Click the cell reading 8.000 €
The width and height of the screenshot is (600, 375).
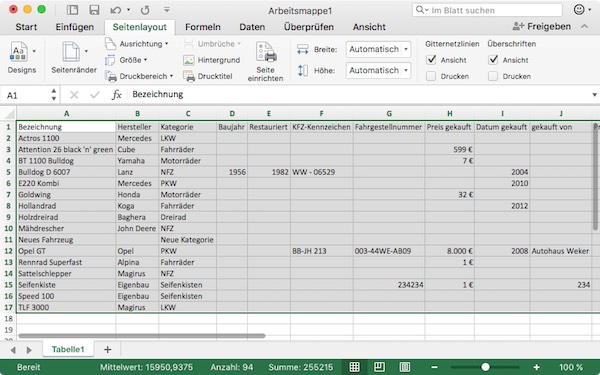pyautogui.click(x=449, y=251)
